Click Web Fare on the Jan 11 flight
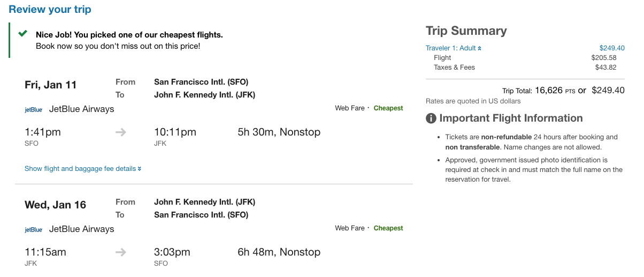Screen dimensions: 644x277 point(350,108)
